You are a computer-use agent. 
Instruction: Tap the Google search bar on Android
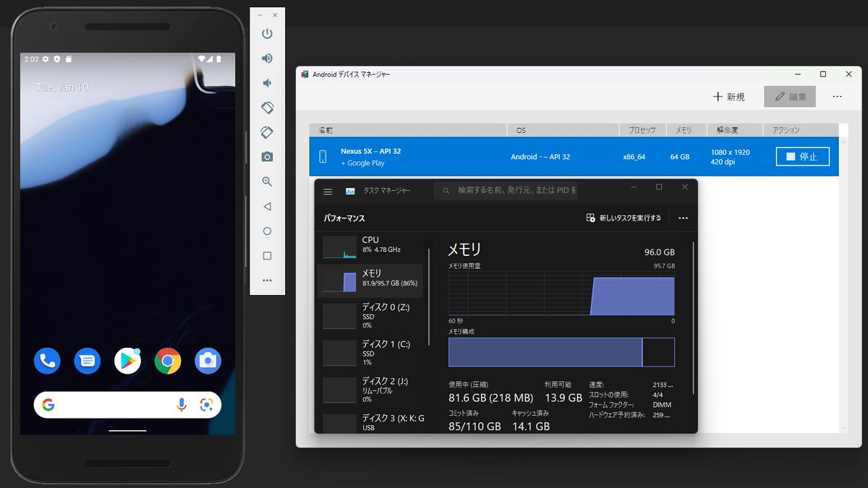(127, 405)
